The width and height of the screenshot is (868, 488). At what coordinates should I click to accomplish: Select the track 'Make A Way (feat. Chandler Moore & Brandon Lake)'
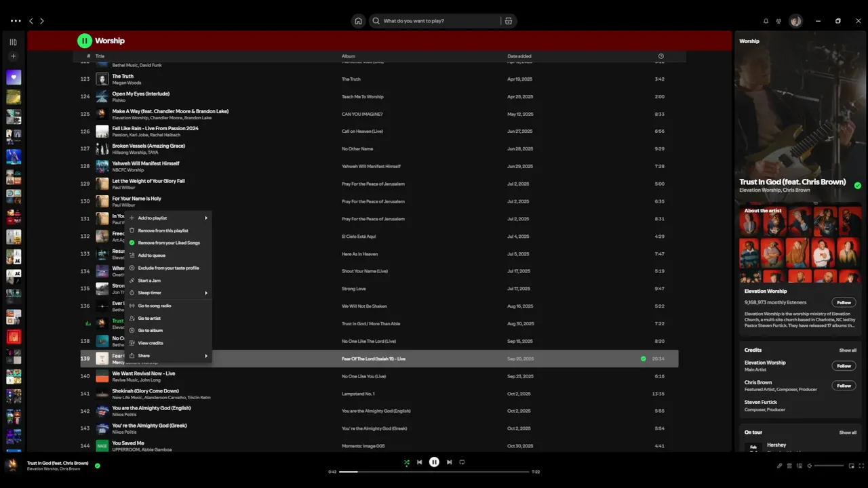pos(170,111)
